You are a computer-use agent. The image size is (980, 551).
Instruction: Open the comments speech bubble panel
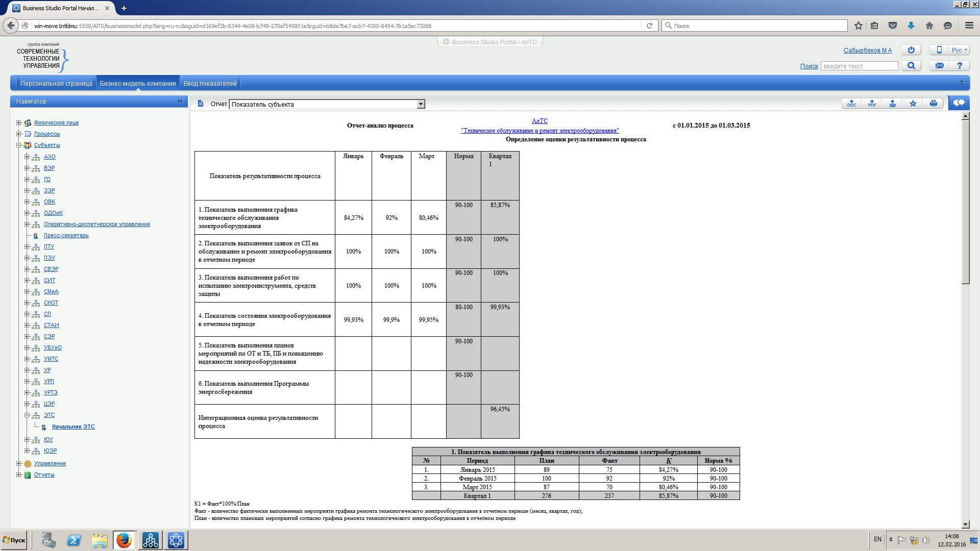point(959,103)
